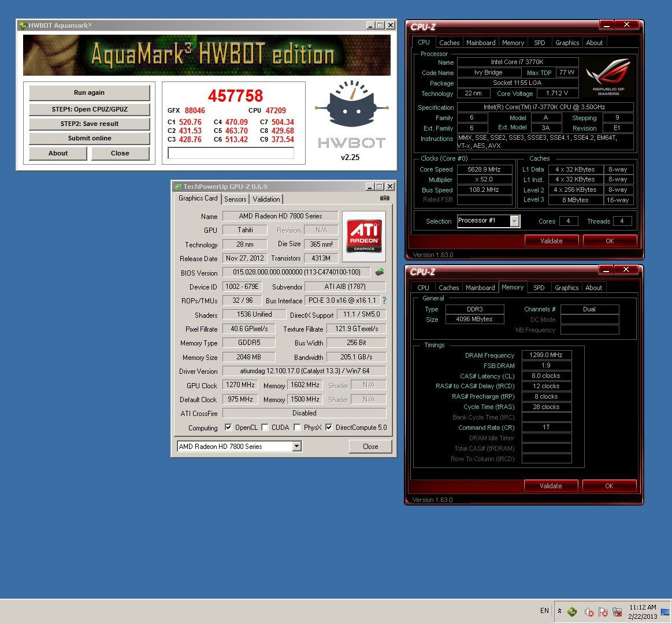Switch to Sensors tab in GPU-Z
The image size is (672, 624).
click(x=235, y=199)
